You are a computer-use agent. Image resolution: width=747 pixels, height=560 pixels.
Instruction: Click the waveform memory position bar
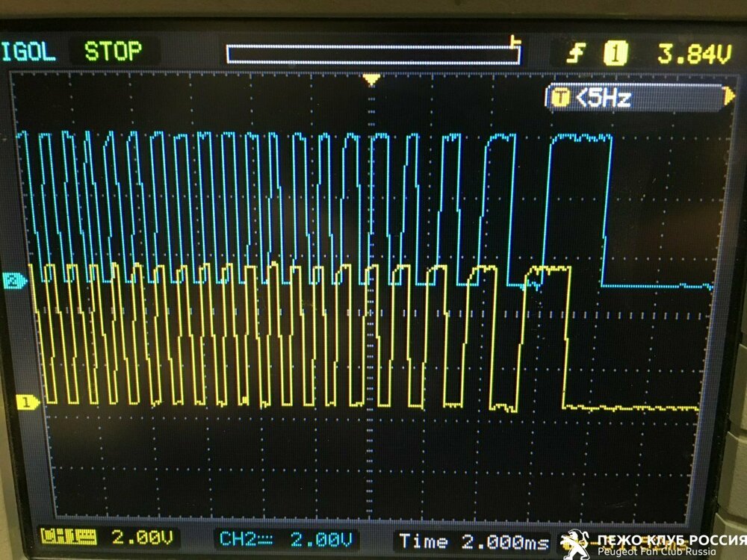coord(372,55)
